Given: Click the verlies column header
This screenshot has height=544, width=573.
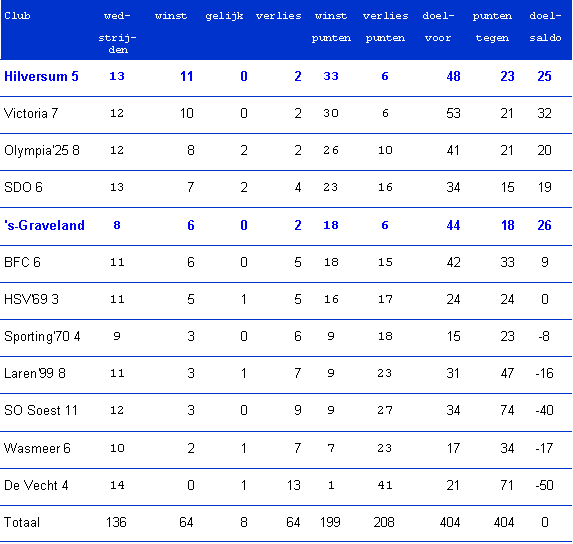Looking at the screenshot, I should 278,16.
